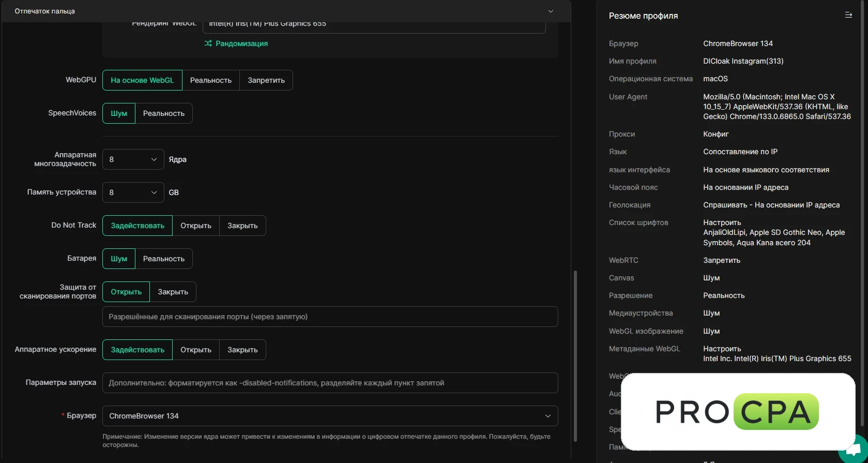Select WebGPU На основе WebGL option
Image resolution: width=868 pixels, height=463 pixels.
[142, 80]
